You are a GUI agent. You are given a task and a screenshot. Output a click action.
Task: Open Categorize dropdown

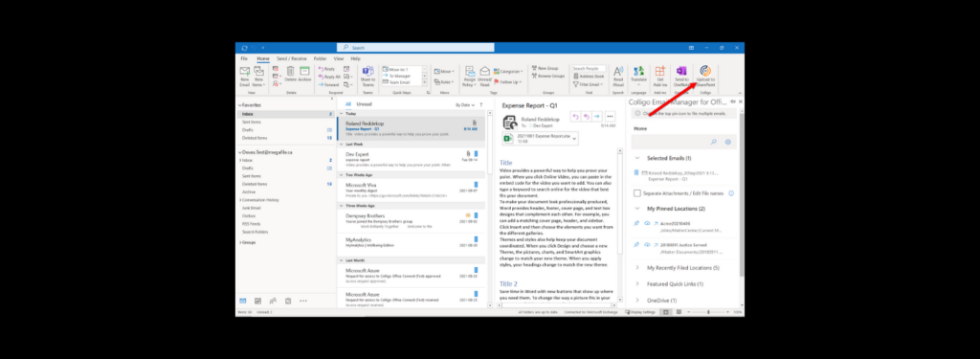[x=509, y=71]
